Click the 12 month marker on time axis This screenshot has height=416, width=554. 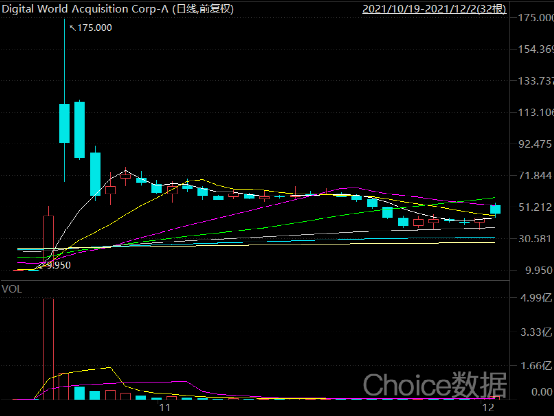click(488, 408)
